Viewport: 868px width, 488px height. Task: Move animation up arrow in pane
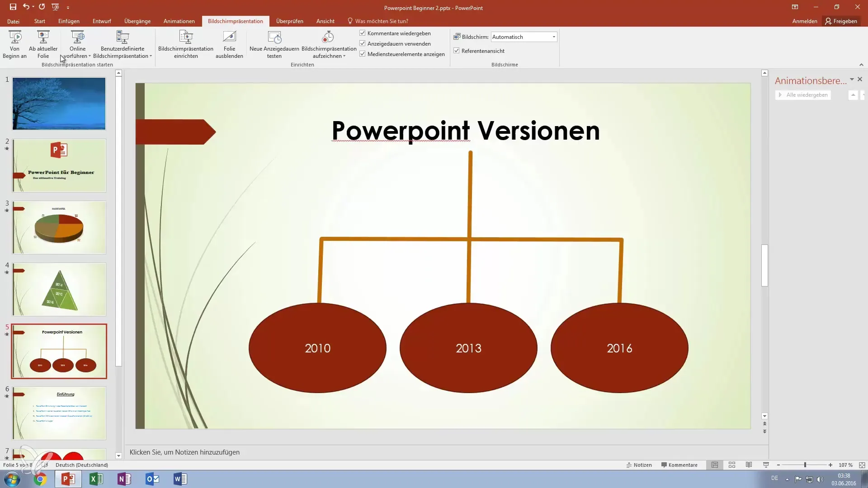click(853, 95)
